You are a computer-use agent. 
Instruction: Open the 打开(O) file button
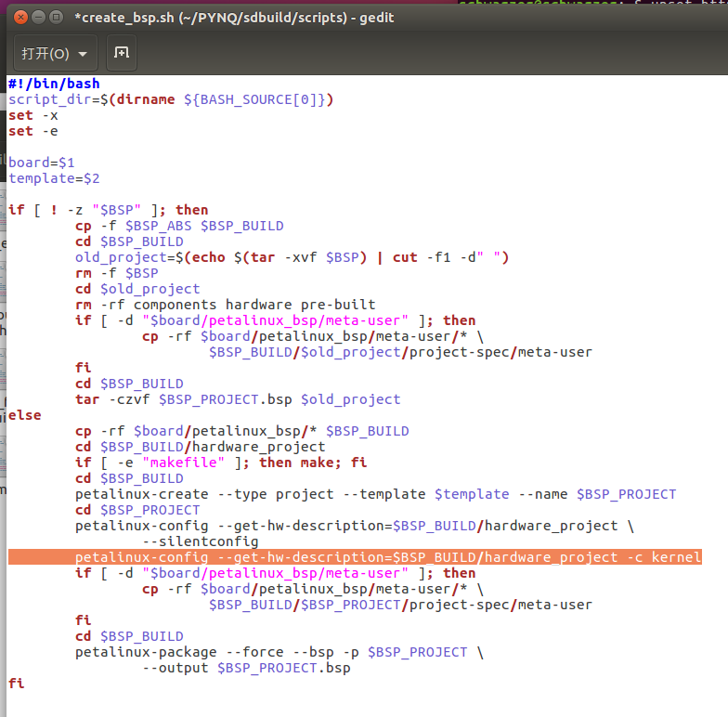(56, 54)
